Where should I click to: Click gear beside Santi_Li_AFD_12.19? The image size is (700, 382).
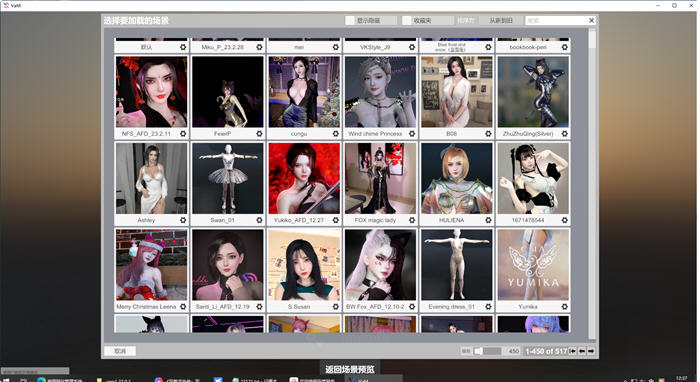click(259, 307)
